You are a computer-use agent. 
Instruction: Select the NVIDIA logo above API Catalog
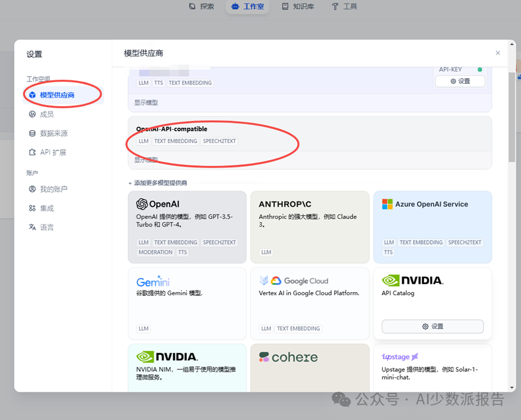[x=412, y=281]
